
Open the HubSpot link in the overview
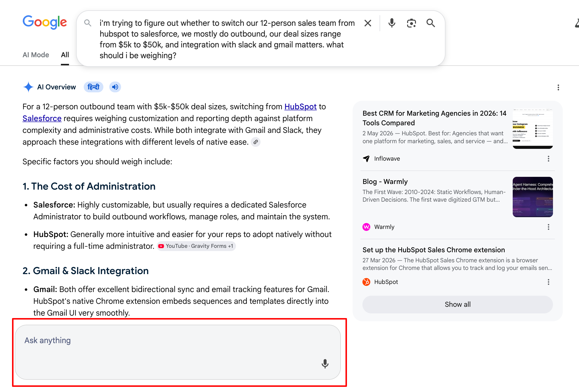300,107
